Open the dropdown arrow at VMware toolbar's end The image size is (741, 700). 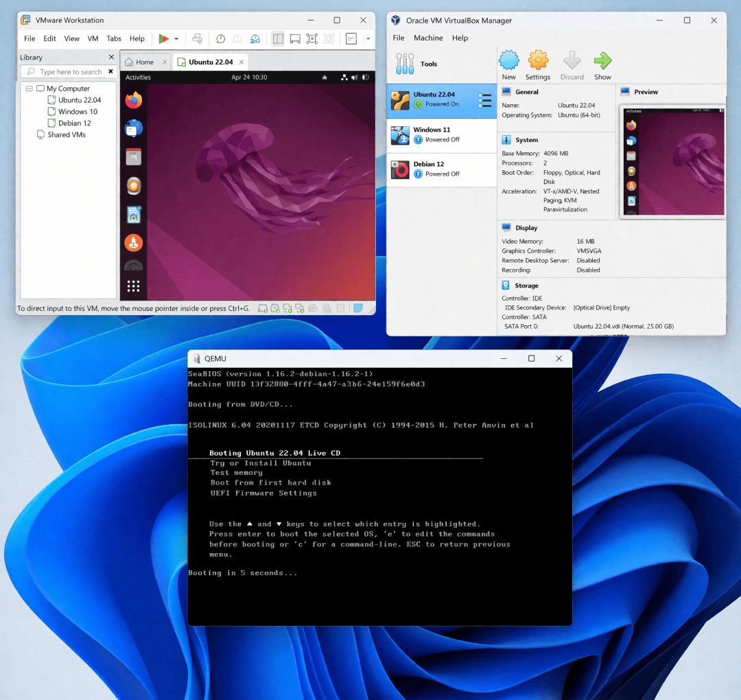click(368, 38)
